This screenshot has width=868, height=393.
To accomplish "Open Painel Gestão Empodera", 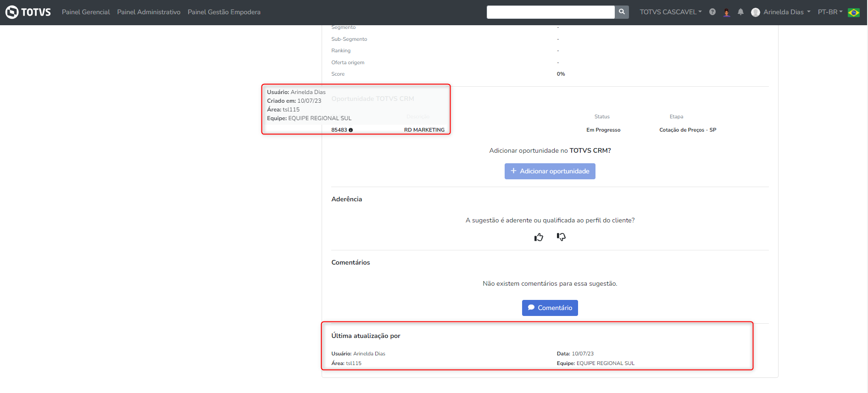I will (x=224, y=12).
